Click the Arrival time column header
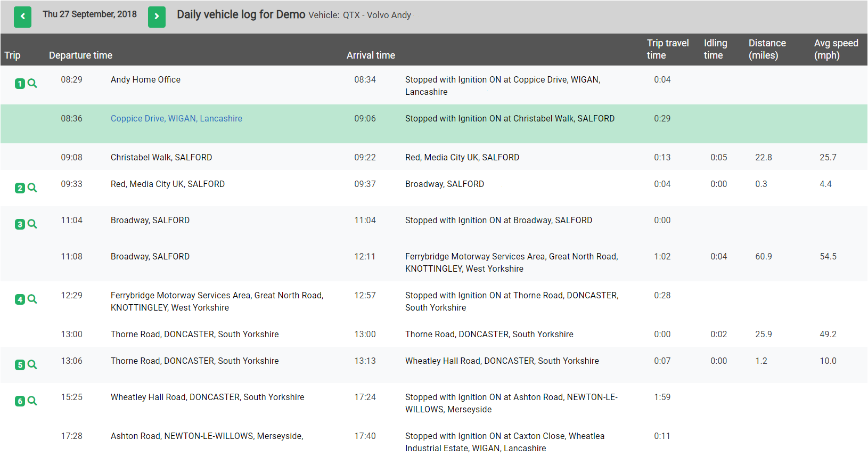This screenshot has height=472, width=868. click(x=371, y=55)
